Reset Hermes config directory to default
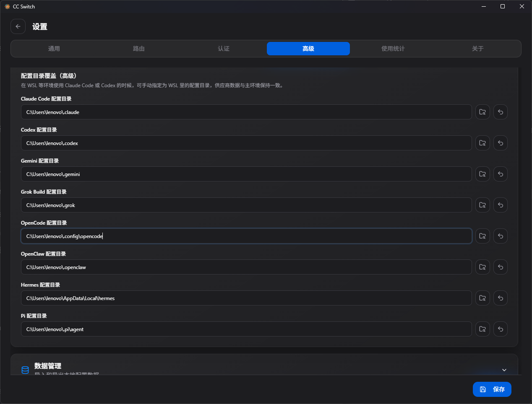The height and width of the screenshot is (404, 532). pos(501,298)
